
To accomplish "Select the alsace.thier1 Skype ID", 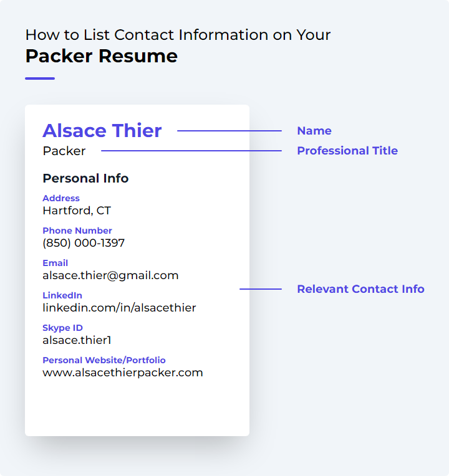I will click(77, 340).
